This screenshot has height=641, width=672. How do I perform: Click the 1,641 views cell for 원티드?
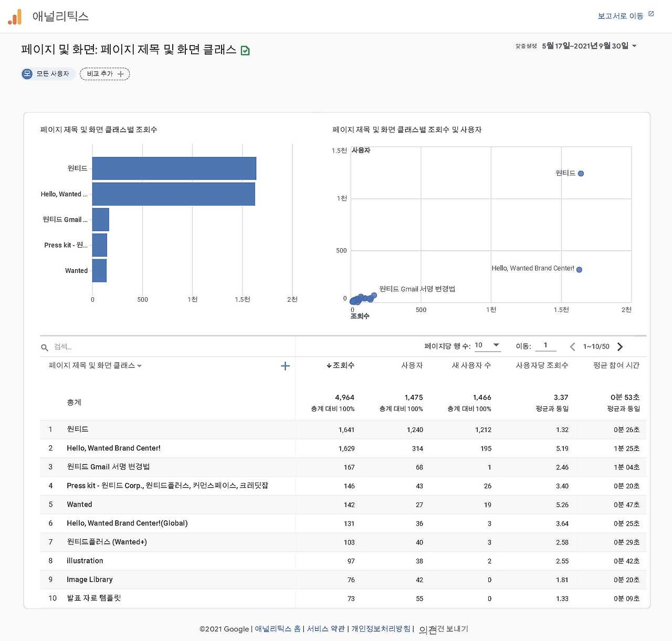click(x=346, y=430)
